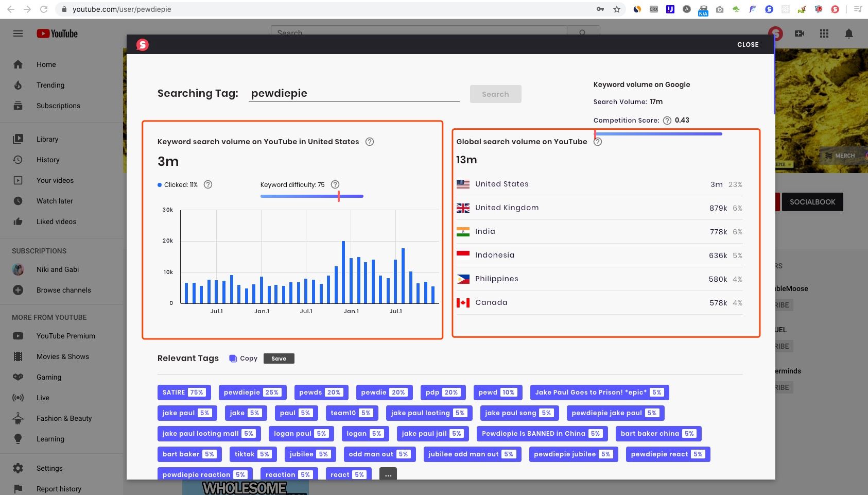
Task: Click the MERCH link on channel banner
Action: 840,156
